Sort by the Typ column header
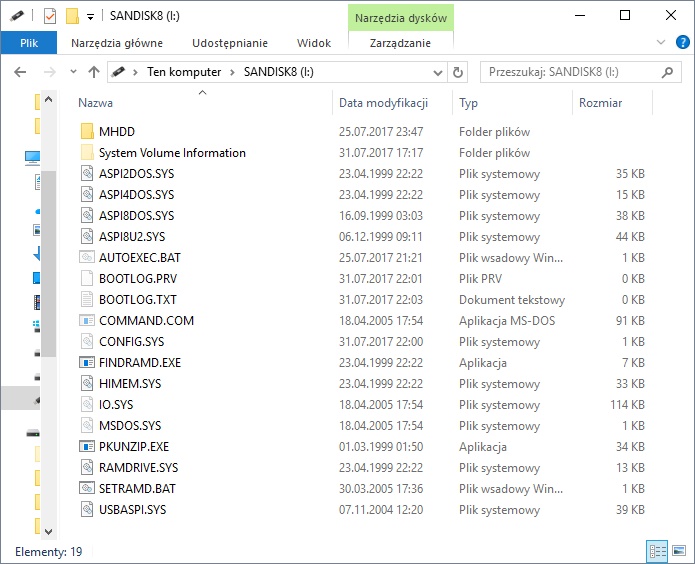 pyautogui.click(x=468, y=103)
